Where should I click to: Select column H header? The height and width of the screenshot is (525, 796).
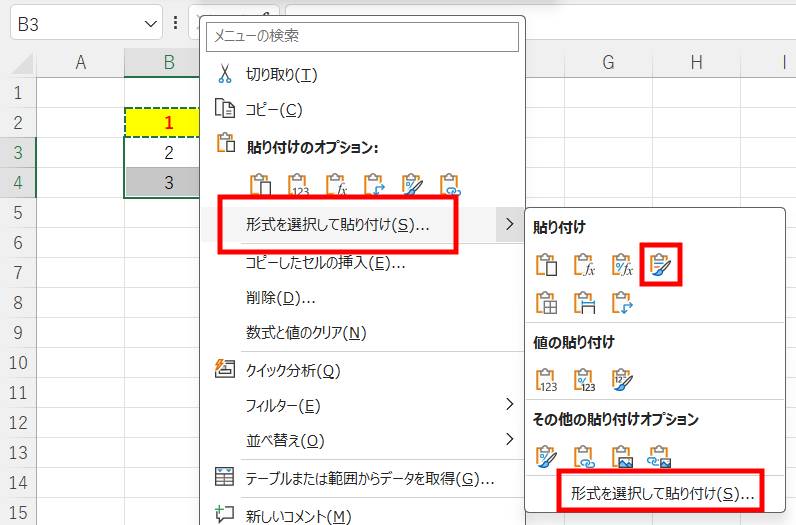696,62
